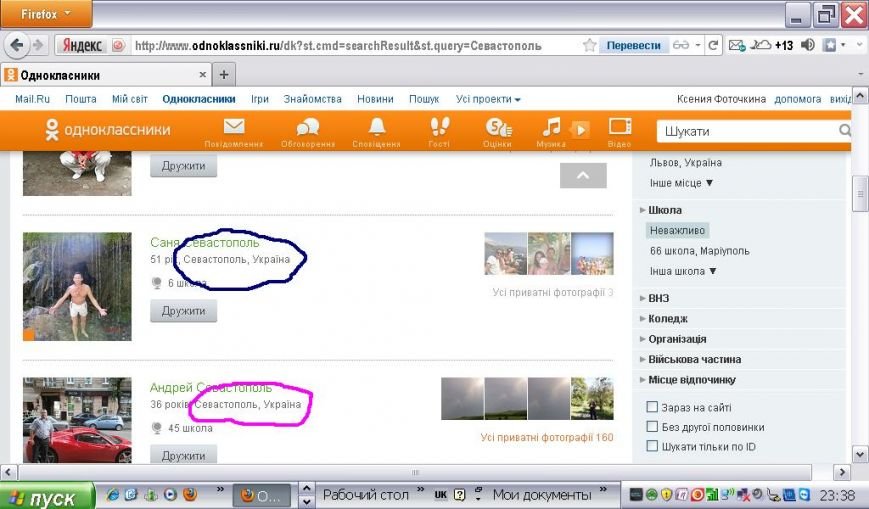Open the Мій світ link
This screenshot has width=869, height=509.
(130, 99)
